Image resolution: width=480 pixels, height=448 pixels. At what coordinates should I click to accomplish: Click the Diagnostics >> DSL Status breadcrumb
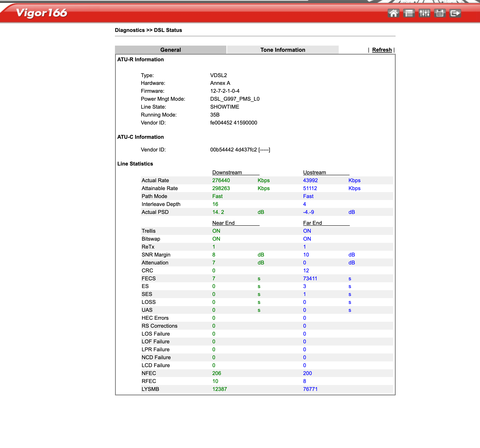pyautogui.click(x=148, y=30)
